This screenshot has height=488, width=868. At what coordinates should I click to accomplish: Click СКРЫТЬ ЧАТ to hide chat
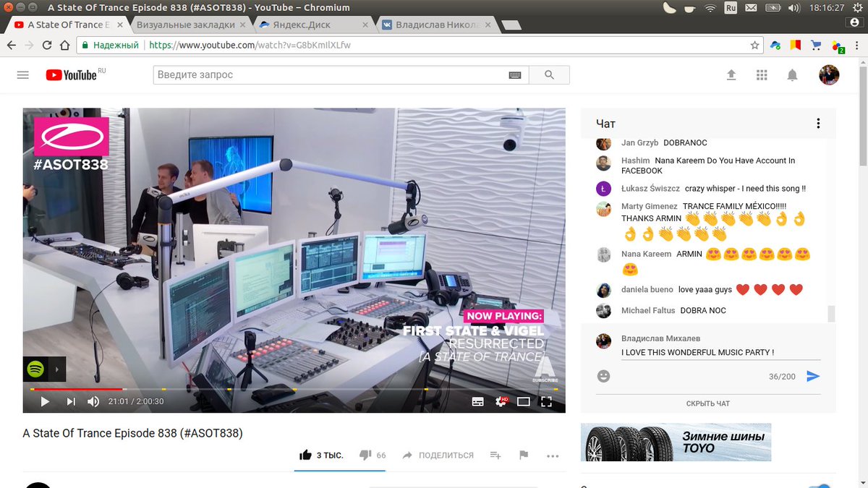[x=708, y=403]
